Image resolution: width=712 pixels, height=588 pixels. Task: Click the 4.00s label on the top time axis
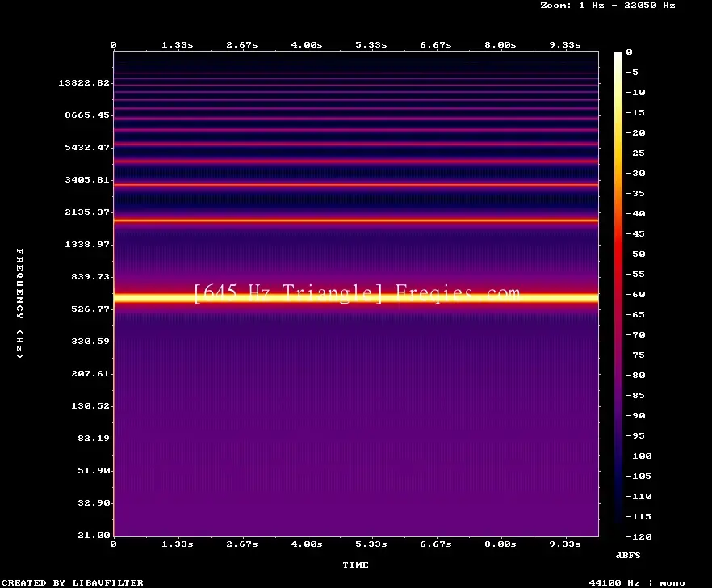307,45
